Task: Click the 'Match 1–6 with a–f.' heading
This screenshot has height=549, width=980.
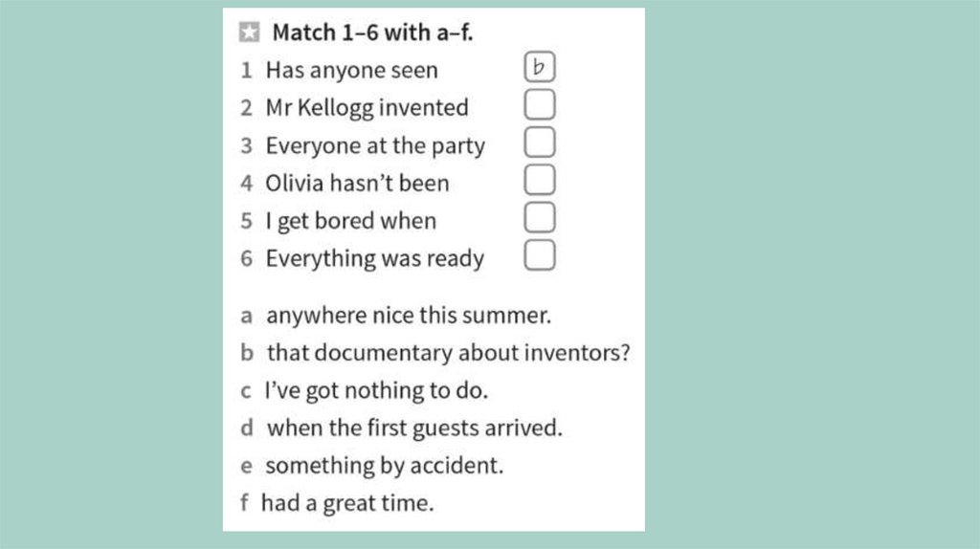Action: click(372, 33)
